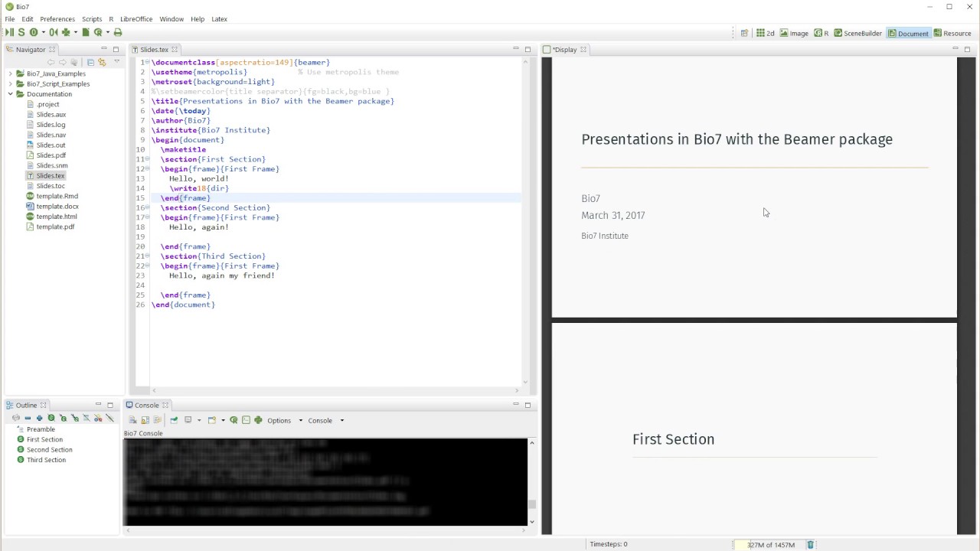Open the Window menu

pos(171,18)
